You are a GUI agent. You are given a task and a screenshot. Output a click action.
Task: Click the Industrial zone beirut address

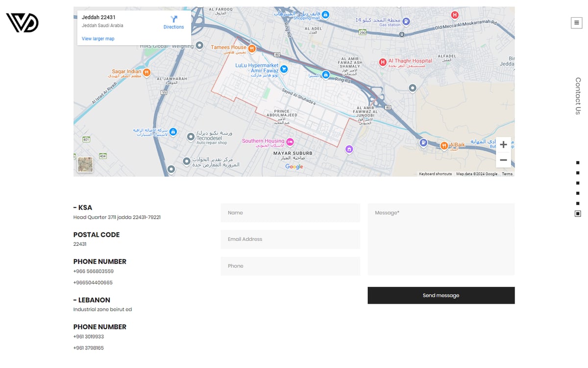click(x=102, y=310)
